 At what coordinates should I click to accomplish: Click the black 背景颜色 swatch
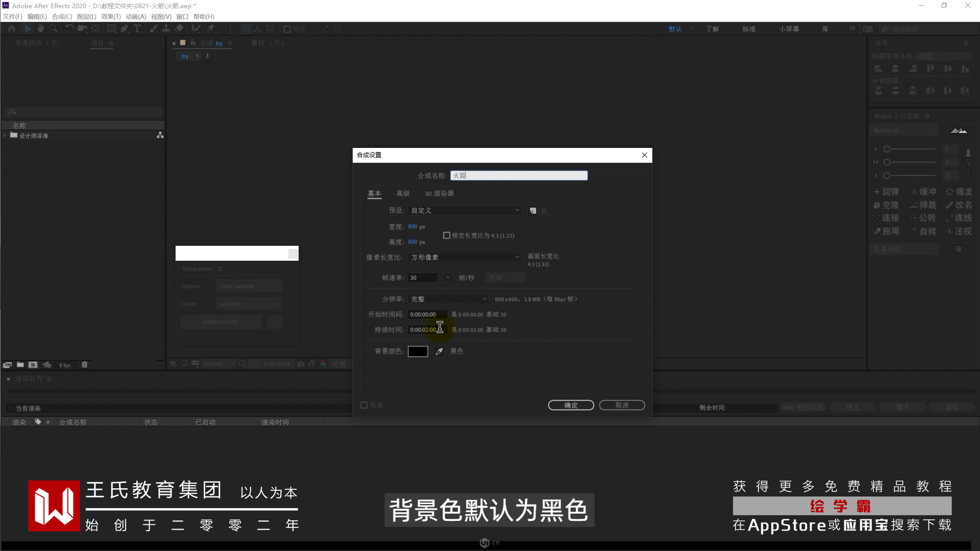point(418,352)
